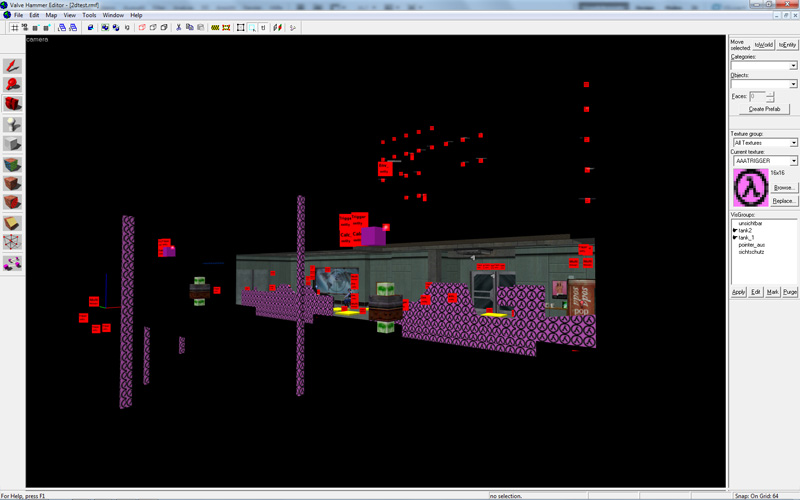Click the Cut scissors icon

[x=179, y=28]
